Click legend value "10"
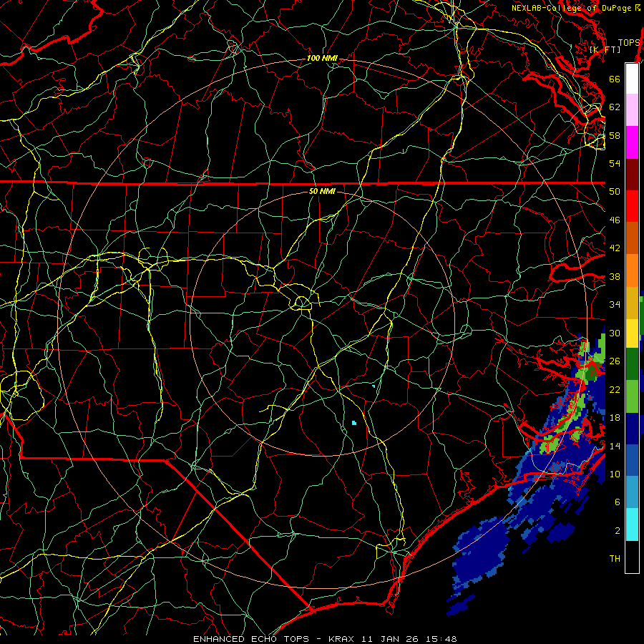This screenshot has width=644, height=644. [x=615, y=474]
